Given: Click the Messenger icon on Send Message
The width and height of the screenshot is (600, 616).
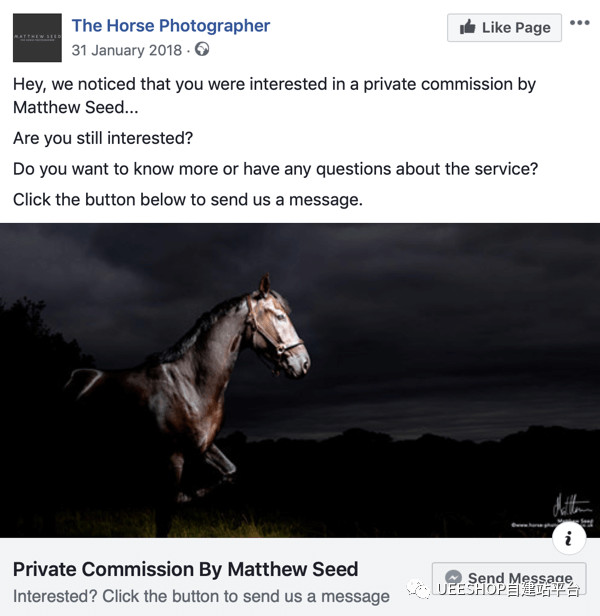Looking at the screenshot, I should point(454,578).
